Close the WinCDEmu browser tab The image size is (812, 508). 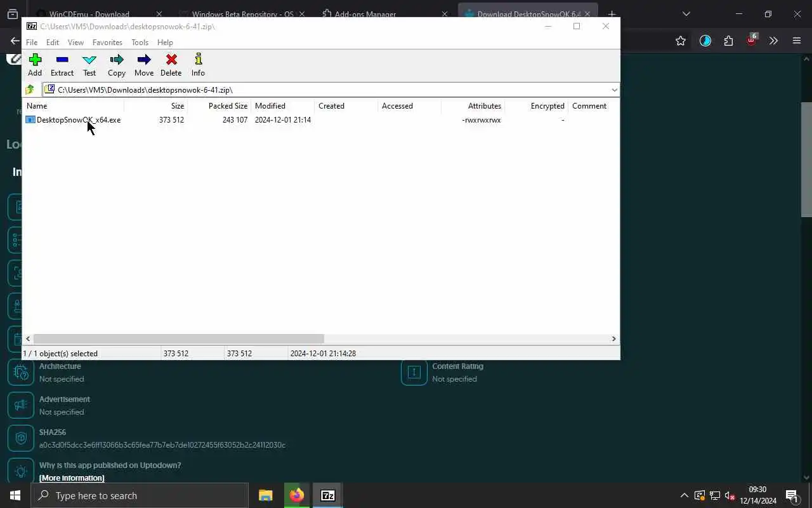(159, 14)
